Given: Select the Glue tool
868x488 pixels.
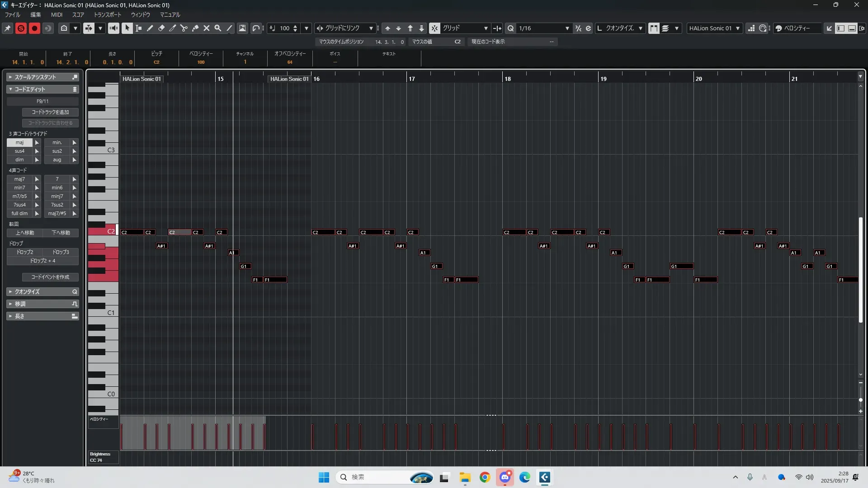Looking at the screenshot, I should 195,28.
